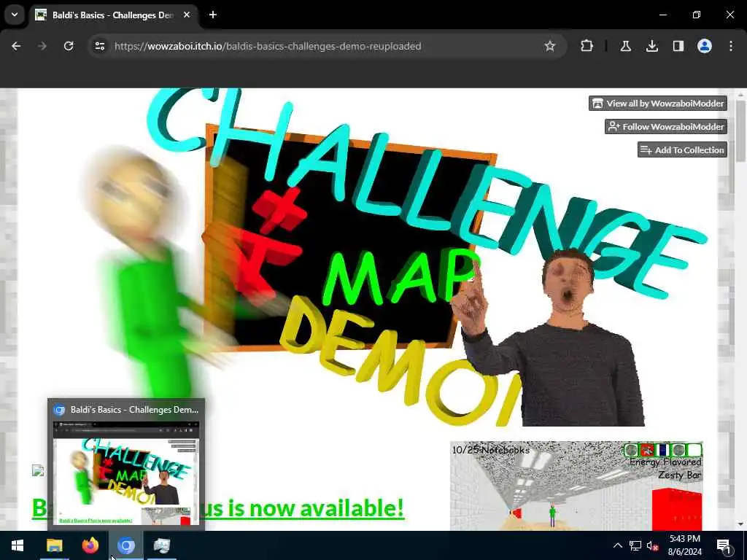Open the Downloads icon in toolbar

pyautogui.click(x=651, y=46)
